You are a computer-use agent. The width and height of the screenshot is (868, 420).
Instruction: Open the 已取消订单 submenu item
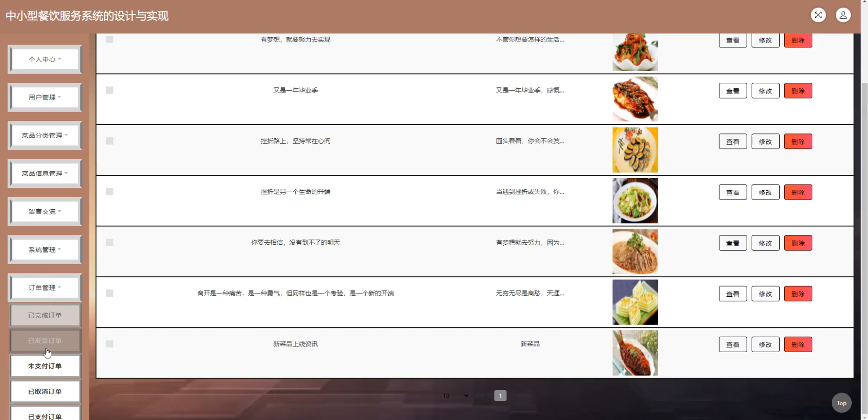pyautogui.click(x=45, y=391)
